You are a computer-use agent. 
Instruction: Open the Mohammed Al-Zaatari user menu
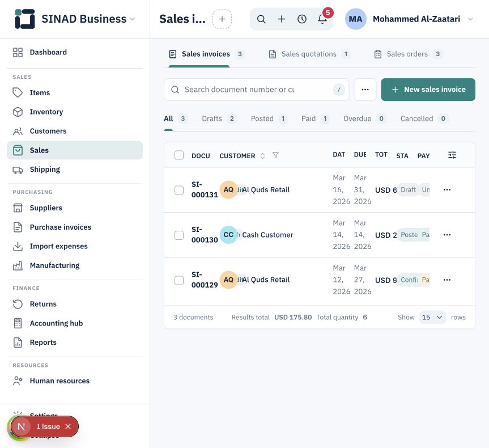(x=410, y=19)
